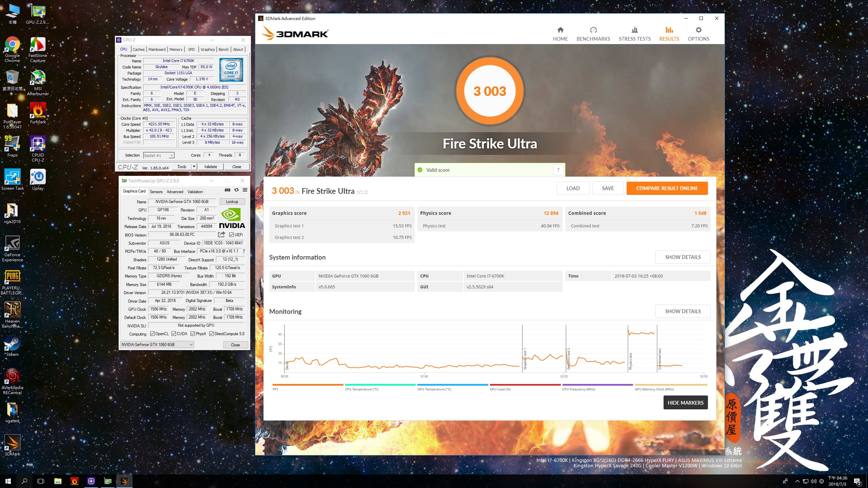This screenshot has height=488, width=868.
Task: Select the RESULTS section in 3DMark
Action: tap(669, 34)
